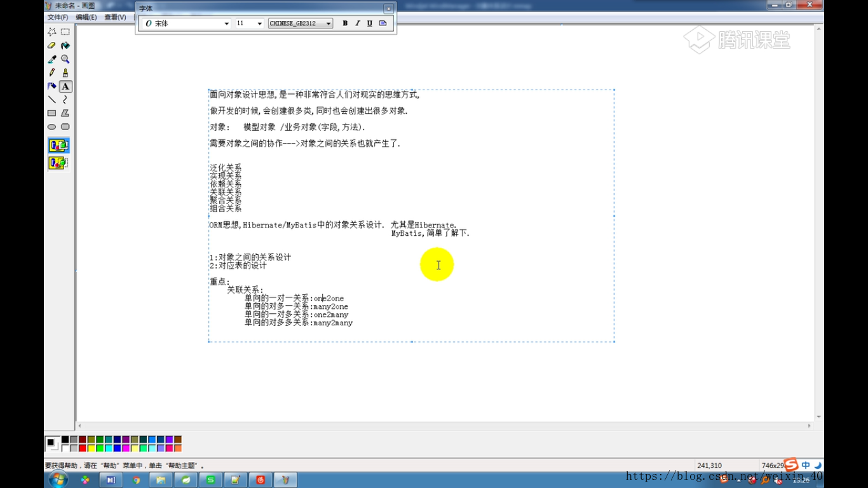Open the CHINESE_GB2312 charset dropdown
The width and height of the screenshot is (868, 488).
(329, 24)
